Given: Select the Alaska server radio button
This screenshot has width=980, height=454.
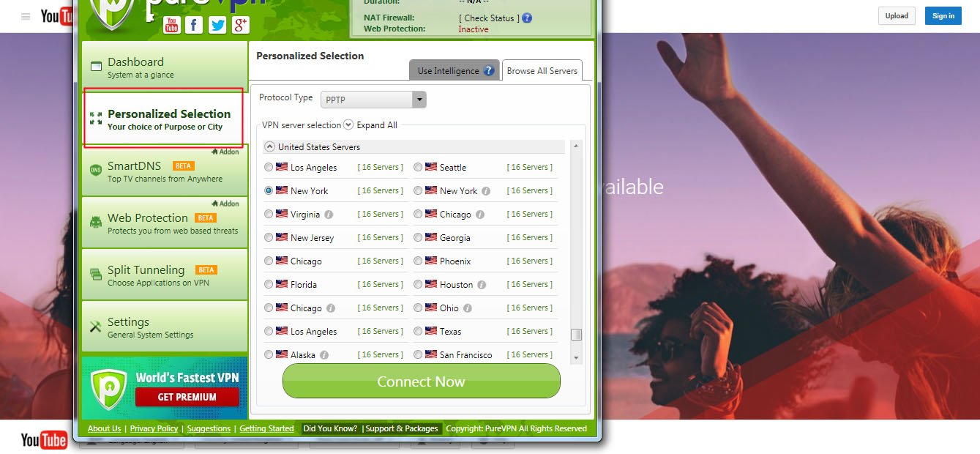Looking at the screenshot, I should coord(269,354).
